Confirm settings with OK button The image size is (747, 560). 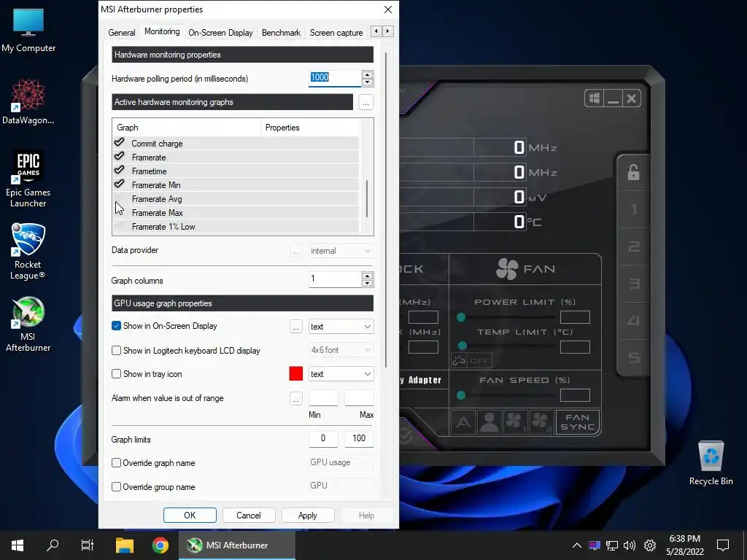[x=190, y=516]
